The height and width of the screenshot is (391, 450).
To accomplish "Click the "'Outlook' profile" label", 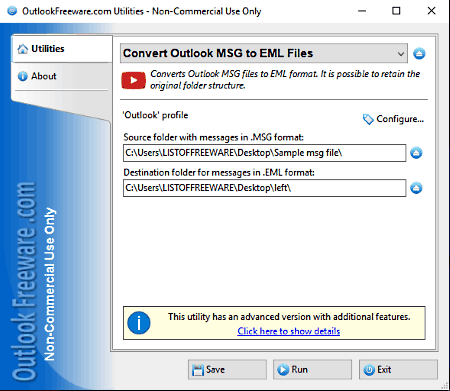I will 155,115.
